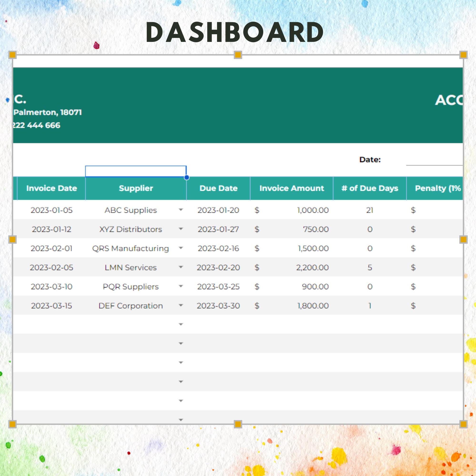Image resolution: width=476 pixels, height=476 pixels.
Task: Click the Palmerton, 18071 address text
Action: [x=48, y=113]
